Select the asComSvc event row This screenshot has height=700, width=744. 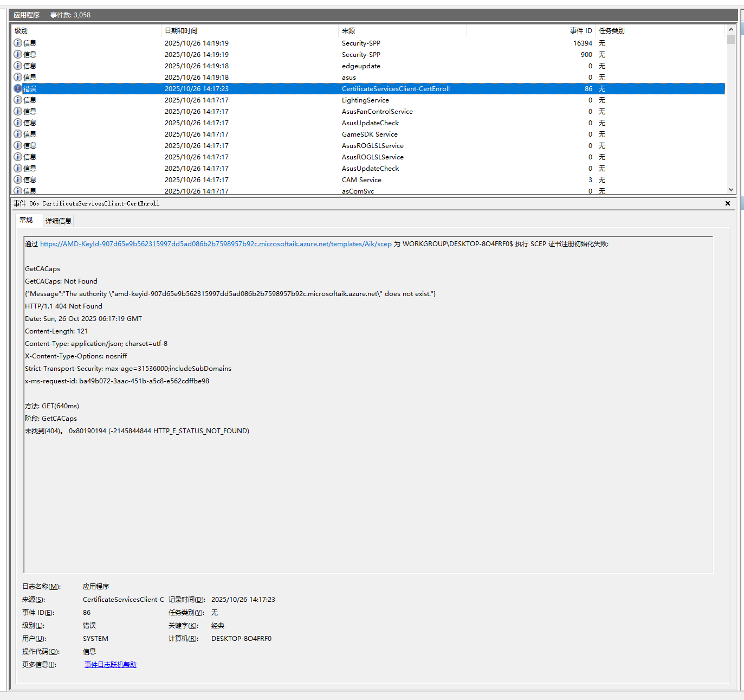point(368,190)
